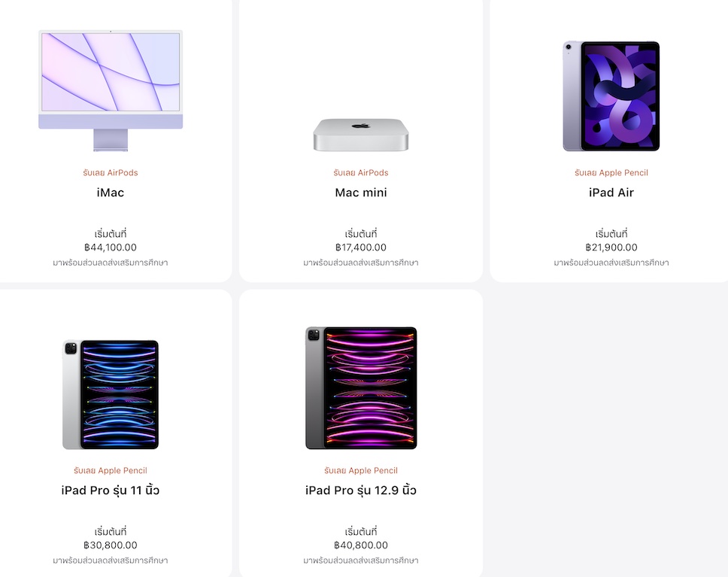Open the silver iPad Pro 11-inch image
Screen dimensions: 728x577
[x=111, y=394]
